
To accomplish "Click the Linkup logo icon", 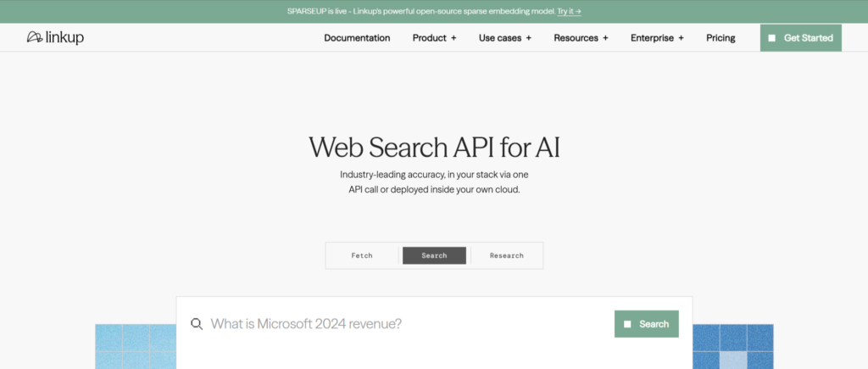I will pos(34,37).
